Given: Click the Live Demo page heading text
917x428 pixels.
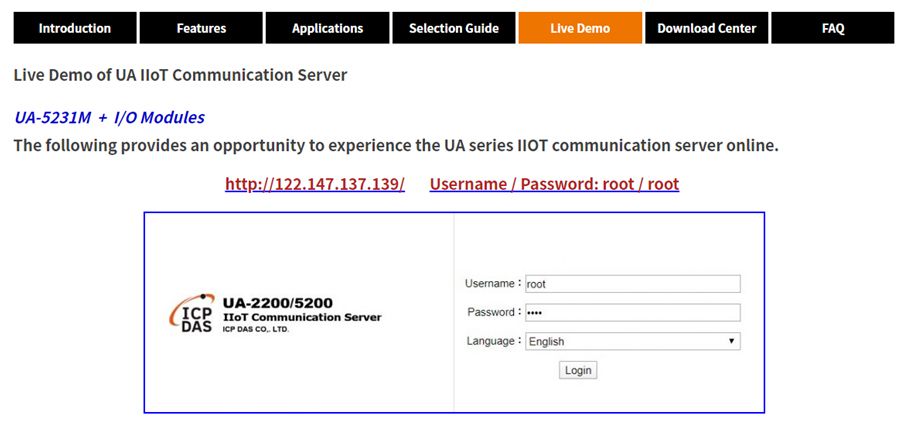Looking at the screenshot, I should (x=180, y=75).
